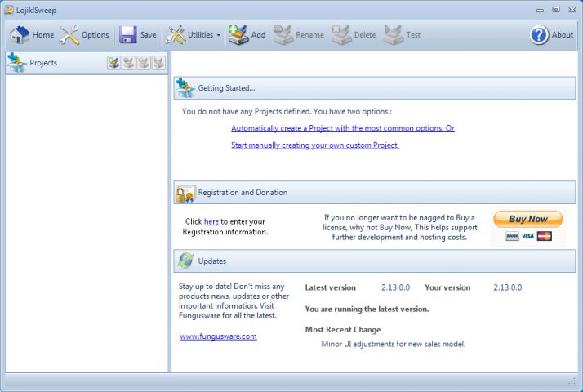Click Automatically create a Project link
Screen dimensions: 583x392
[342, 128]
